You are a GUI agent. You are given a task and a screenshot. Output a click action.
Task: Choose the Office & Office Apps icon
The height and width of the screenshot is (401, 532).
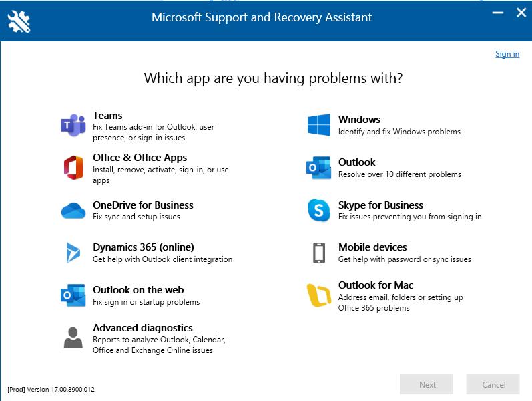click(x=73, y=168)
